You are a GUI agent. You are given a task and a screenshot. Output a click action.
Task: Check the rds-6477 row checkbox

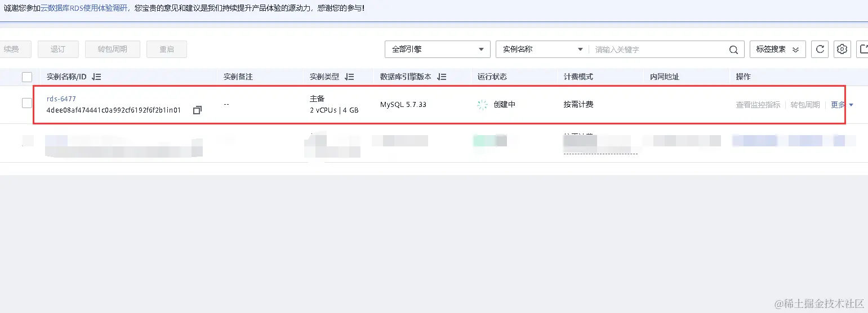point(27,103)
